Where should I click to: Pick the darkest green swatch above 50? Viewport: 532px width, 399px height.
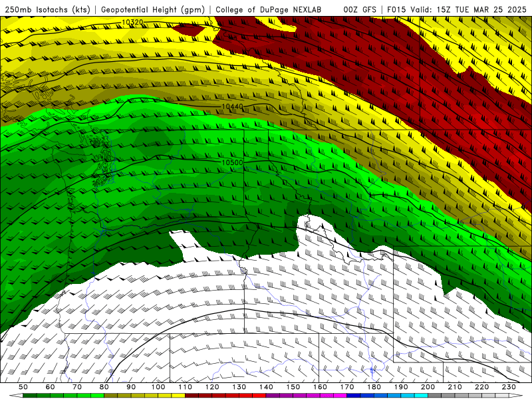point(30,396)
